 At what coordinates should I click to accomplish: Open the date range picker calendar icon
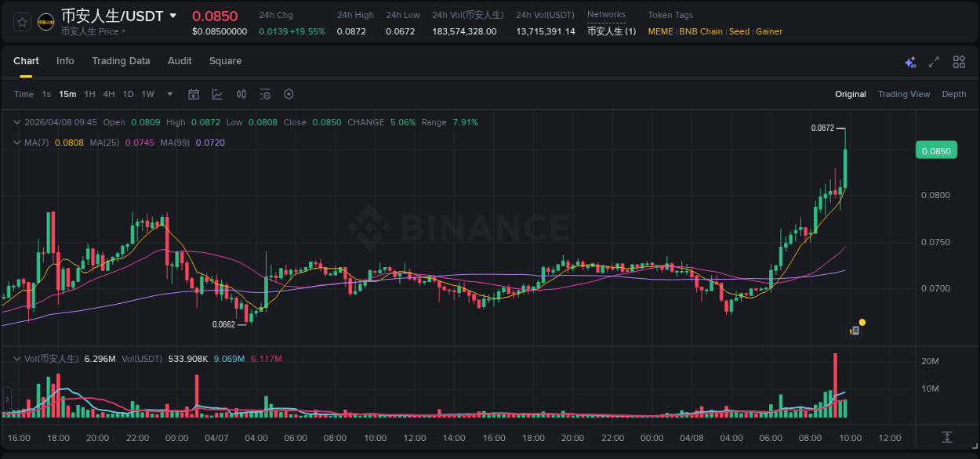click(194, 94)
